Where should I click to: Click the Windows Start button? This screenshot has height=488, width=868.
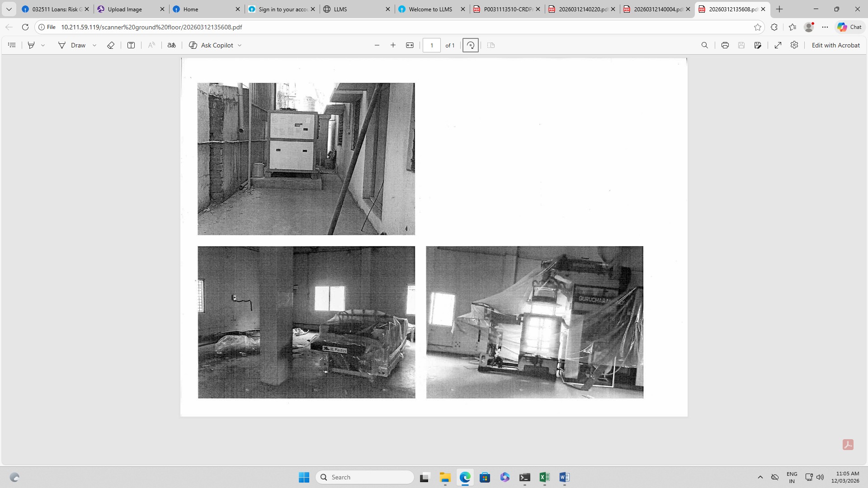[x=304, y=477]
